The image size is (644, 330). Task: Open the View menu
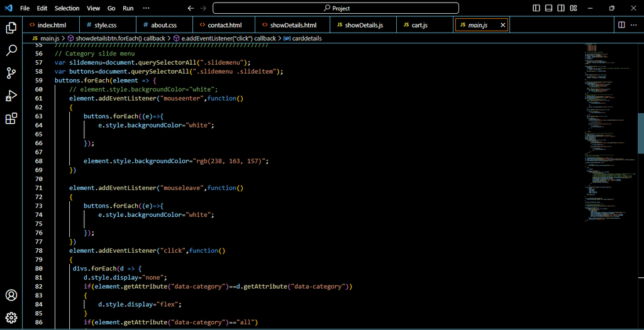[93, 8]
